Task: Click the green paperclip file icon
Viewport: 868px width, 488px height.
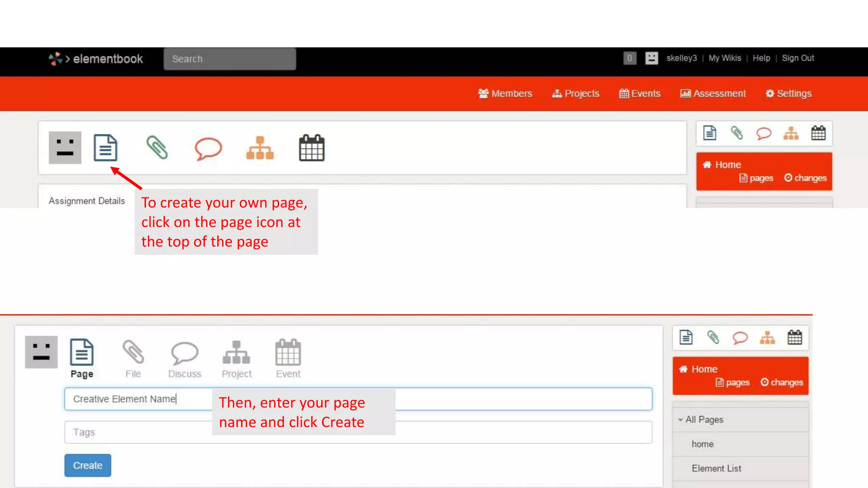Action: pos(157,147)
